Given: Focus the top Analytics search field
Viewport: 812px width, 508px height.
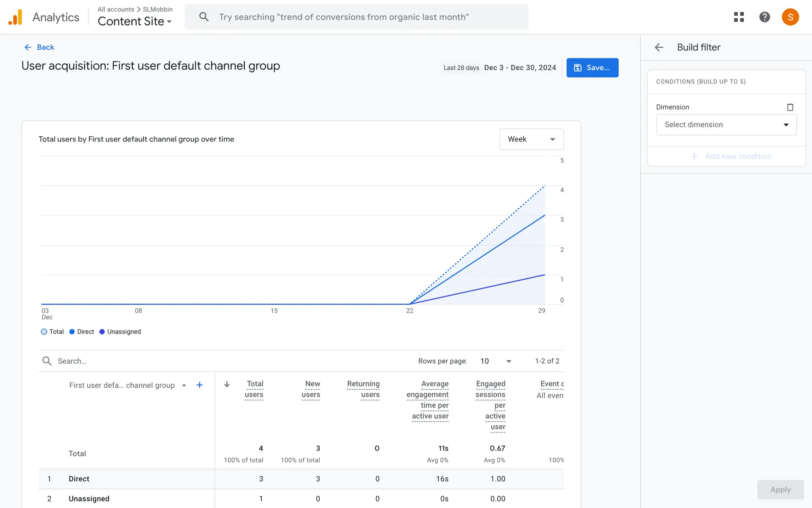Looking at the screenshot, I should [x=356, y=17].
